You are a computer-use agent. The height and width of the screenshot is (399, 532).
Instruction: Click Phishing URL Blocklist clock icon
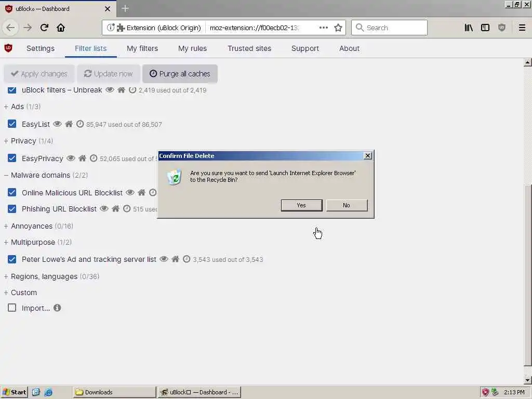point(127,208)
